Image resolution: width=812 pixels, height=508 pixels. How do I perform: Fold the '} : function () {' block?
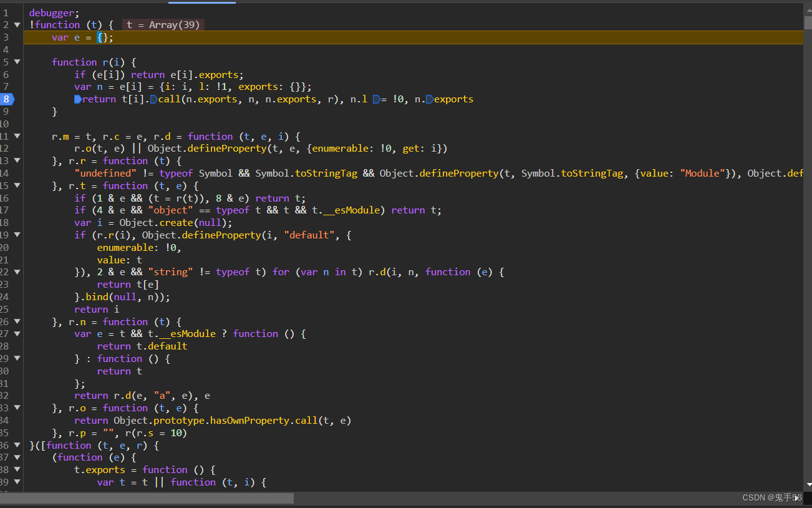click(17, 358)
